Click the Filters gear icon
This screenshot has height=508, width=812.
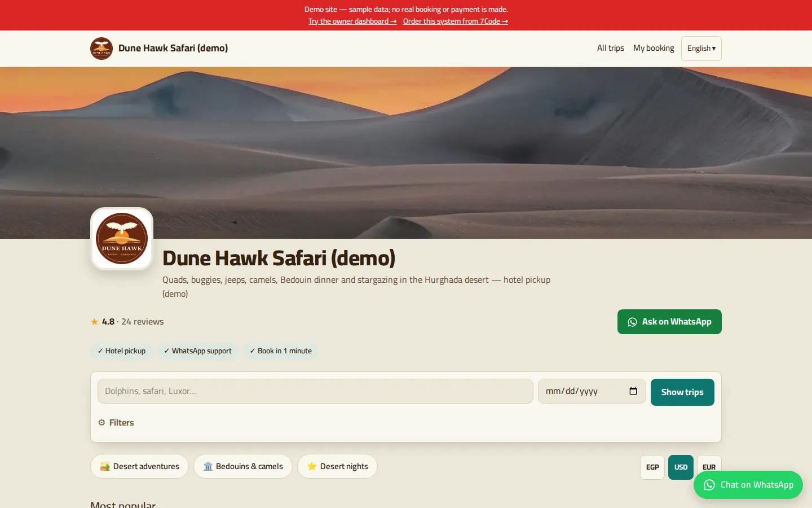pyautogui.click(x=101, y=422)
